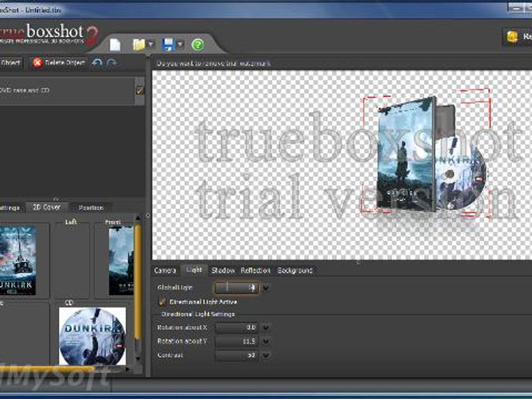Toggle the Directional Light Active checkbox
532x399 pixels.
[x=163, y=302]
